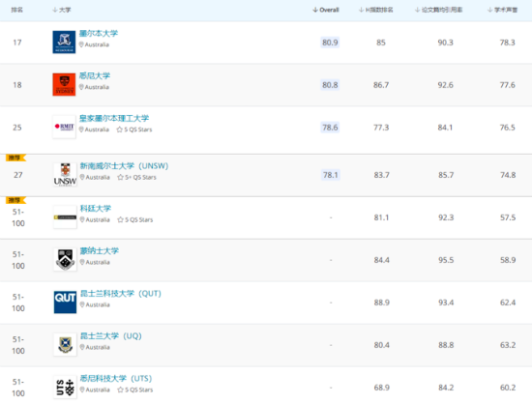Open the 科廷大学 link
The height and width of the screenshot is (404, 532).
coord(96,209)
